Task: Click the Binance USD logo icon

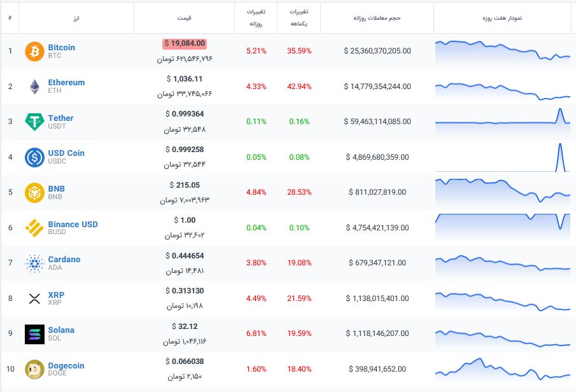Action: tap(34, 228)
